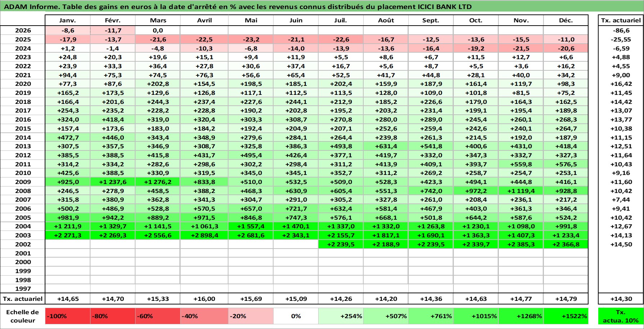The width and height of the screenshot is (644, 329).
Task: Click the top Tx. actuariel column header
Action: (621, 20)
